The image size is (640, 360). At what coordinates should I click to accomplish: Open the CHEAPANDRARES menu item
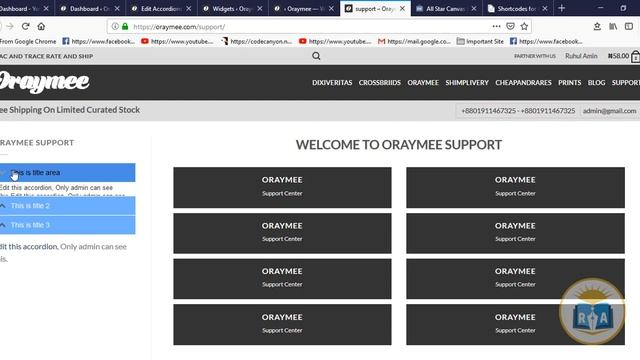[x=523, y=82]
